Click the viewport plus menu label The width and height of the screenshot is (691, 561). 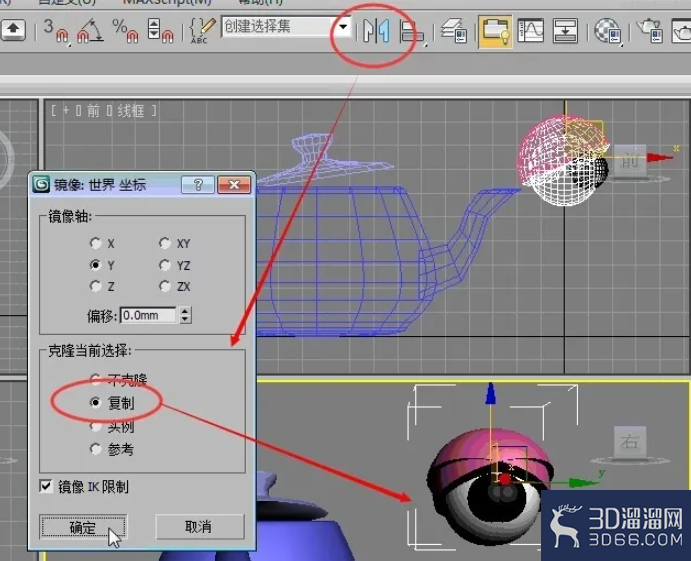(x=66, y=110)
